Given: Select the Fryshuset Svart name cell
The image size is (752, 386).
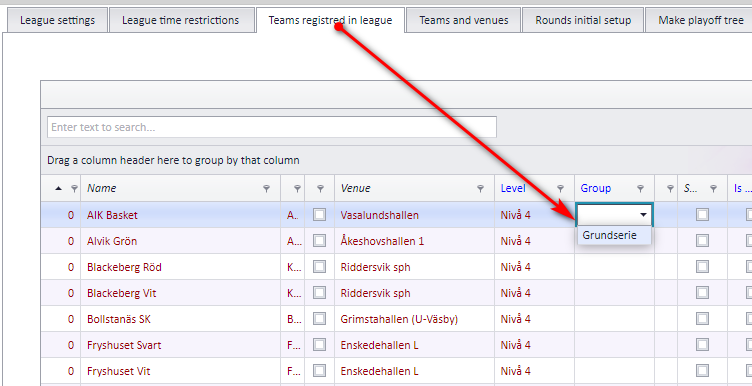Looking at the screenshot, I should [x=180, y=345].
